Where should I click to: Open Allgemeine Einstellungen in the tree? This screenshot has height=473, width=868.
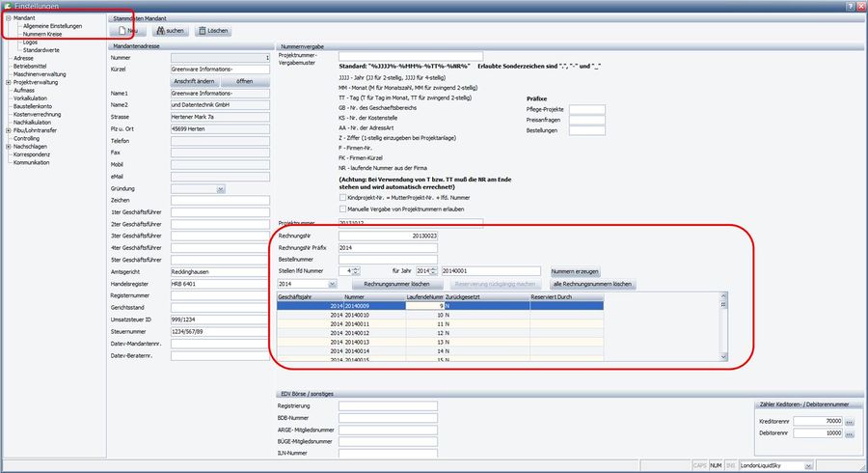52,26
